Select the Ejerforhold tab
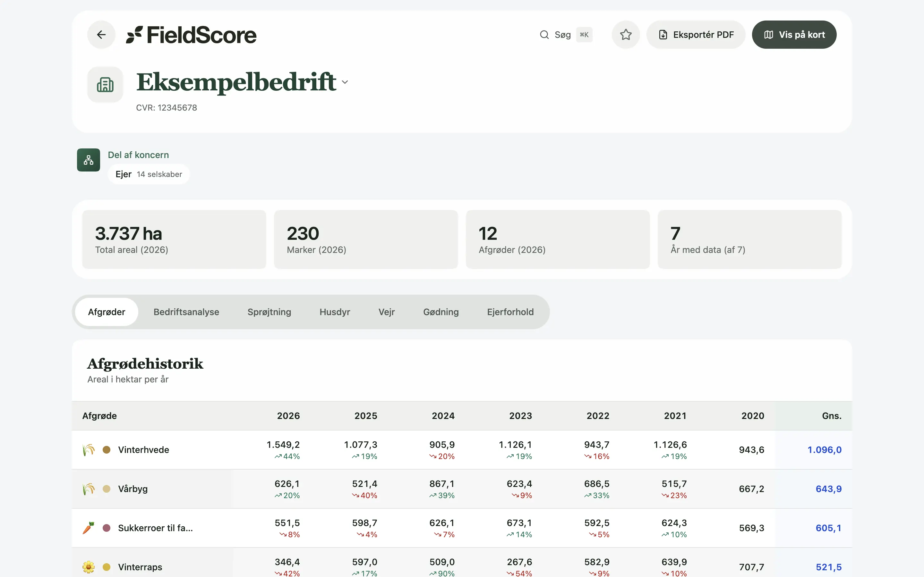 [510, 312]
